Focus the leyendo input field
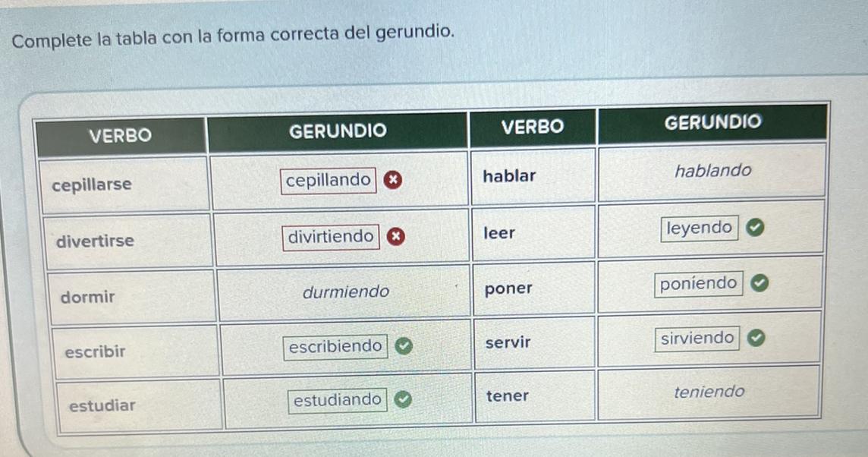The image size is (868, 457). (x=699, y=228)
